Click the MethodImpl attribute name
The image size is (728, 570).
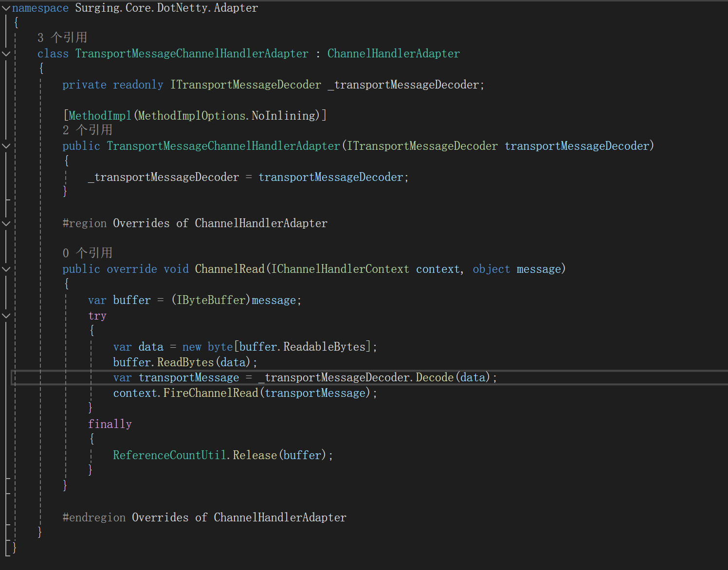tap(100, 116)
